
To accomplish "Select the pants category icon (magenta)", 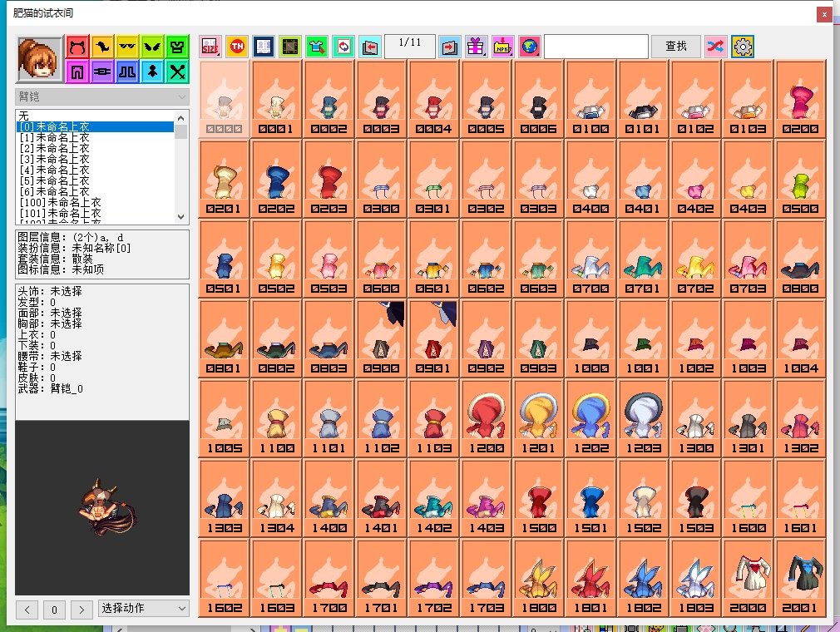I will (x=77, y=72).
